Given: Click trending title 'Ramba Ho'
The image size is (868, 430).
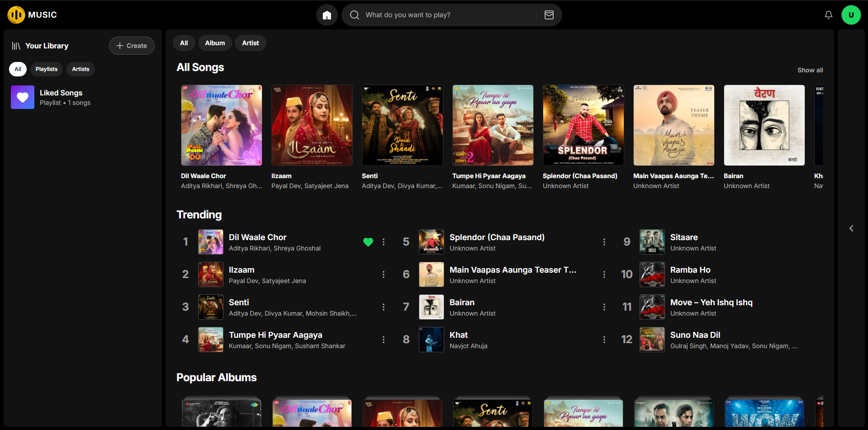Looking at the screenshot, I should [690, 270].
